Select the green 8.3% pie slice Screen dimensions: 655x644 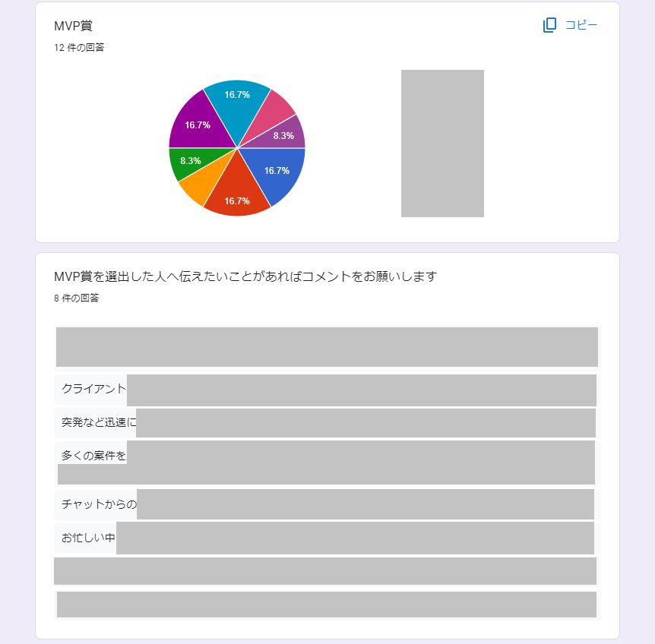[x=188, y=162]
